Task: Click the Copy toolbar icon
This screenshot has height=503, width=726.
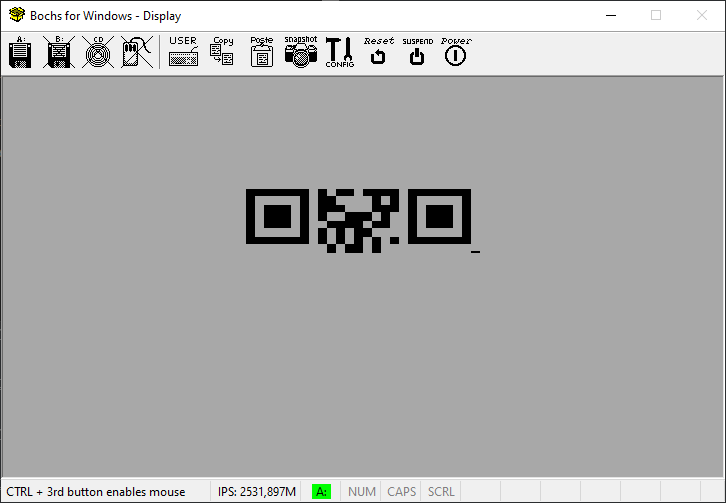Action: [x=222, y=52]
